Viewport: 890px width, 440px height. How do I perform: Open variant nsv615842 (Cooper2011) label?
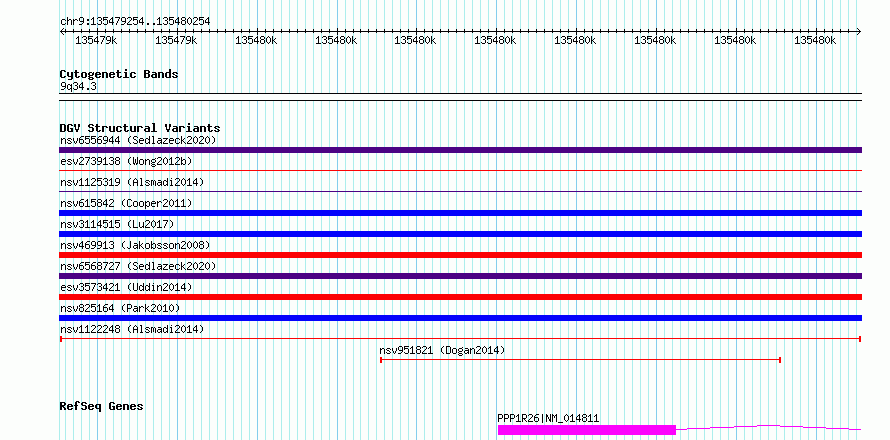126,203
